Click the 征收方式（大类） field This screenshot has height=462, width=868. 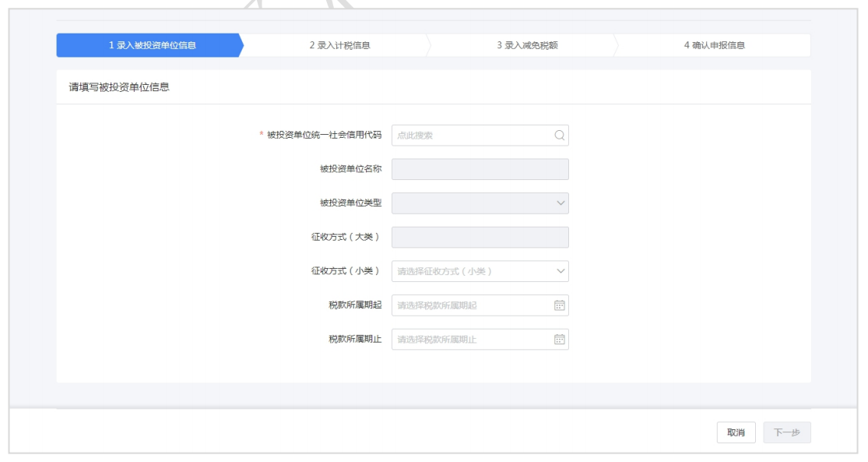pos(480,237)
